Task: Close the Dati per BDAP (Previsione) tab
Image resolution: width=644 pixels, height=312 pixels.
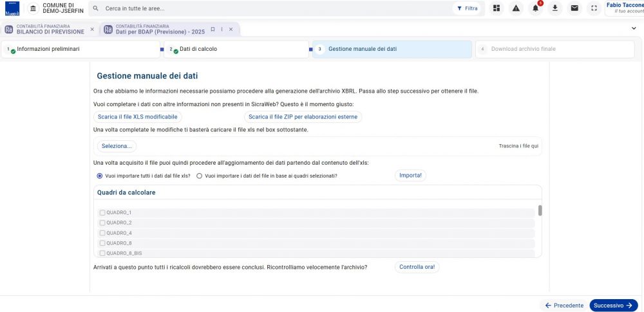Action: 231,29
